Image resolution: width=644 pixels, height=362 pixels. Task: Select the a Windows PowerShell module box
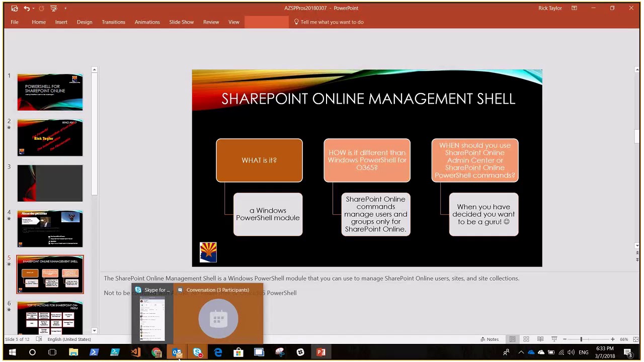coord(268,214)
